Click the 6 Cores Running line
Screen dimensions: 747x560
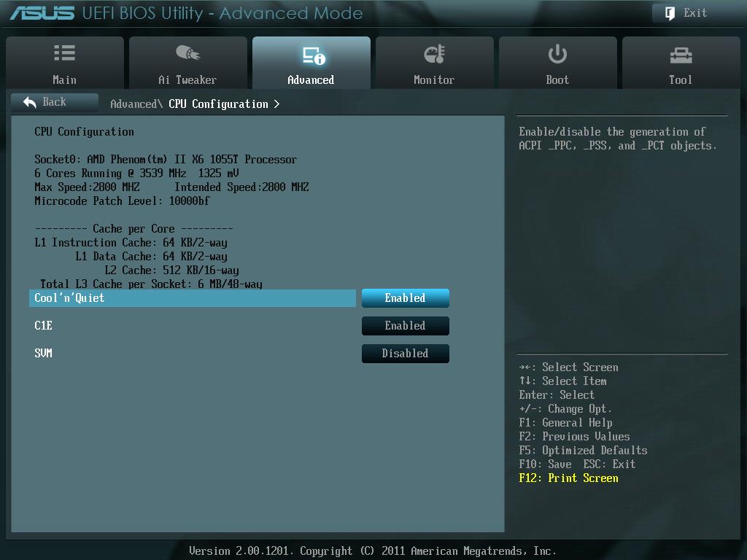pyautogui.click(x=136, y=174)
